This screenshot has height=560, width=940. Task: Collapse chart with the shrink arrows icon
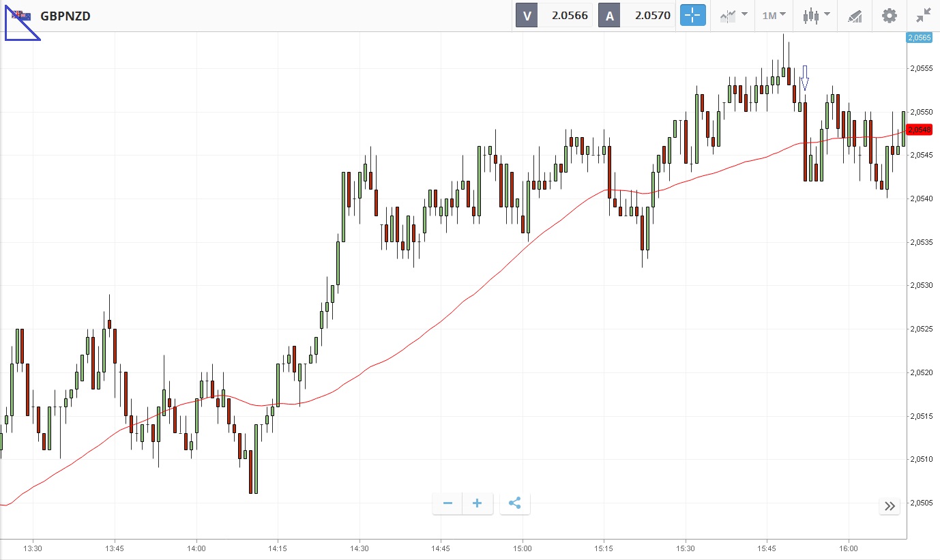pos(924,15)
